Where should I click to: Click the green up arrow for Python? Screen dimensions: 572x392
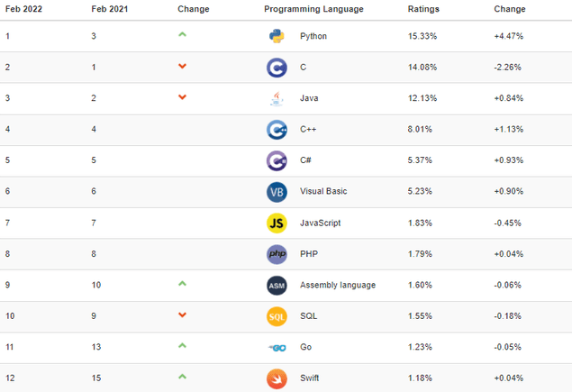[182, 34]
